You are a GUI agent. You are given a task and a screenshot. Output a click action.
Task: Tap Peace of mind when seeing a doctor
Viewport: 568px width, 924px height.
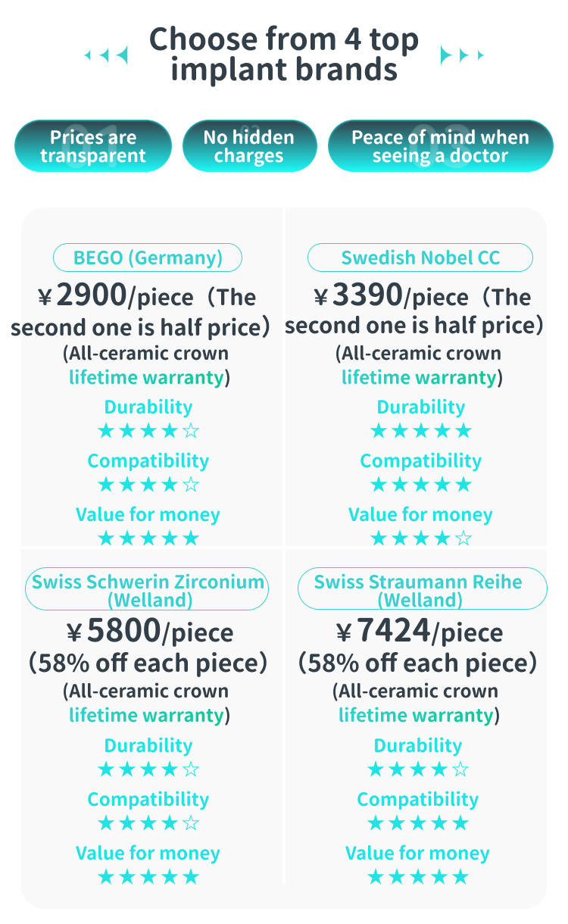pos(440,146)
